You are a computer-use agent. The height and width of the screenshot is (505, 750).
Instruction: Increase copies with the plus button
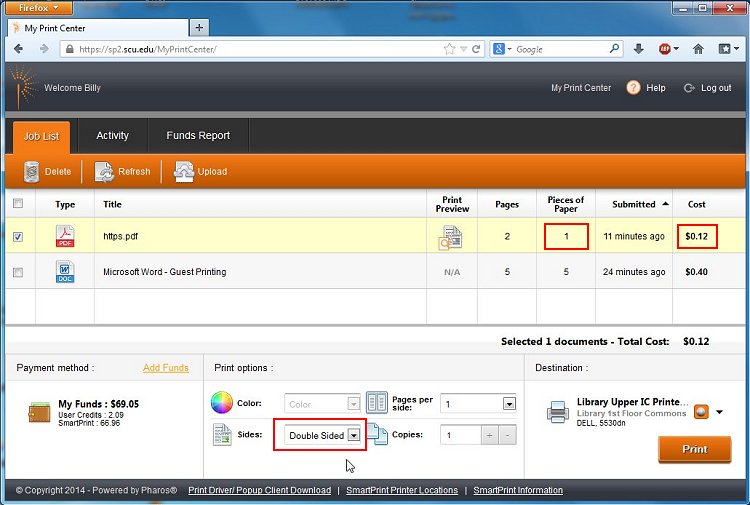click(x=489, y=436)
